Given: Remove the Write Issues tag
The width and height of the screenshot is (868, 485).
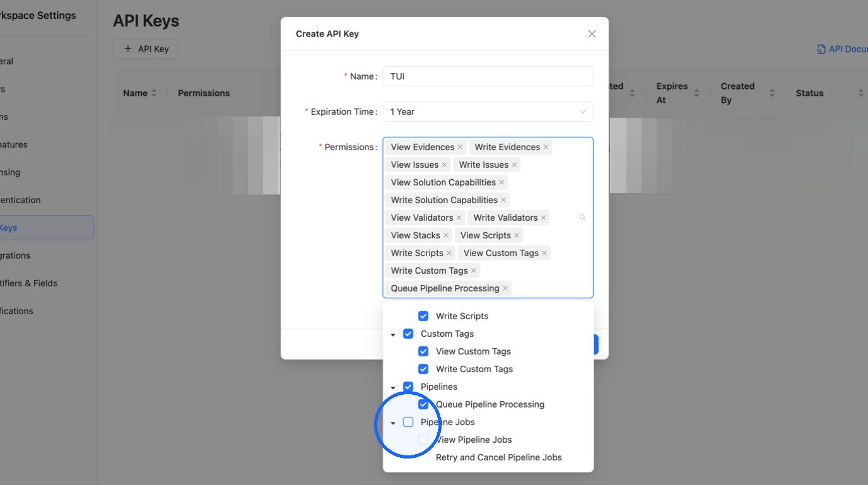Looking at the screenshot, I should [515, 165].
